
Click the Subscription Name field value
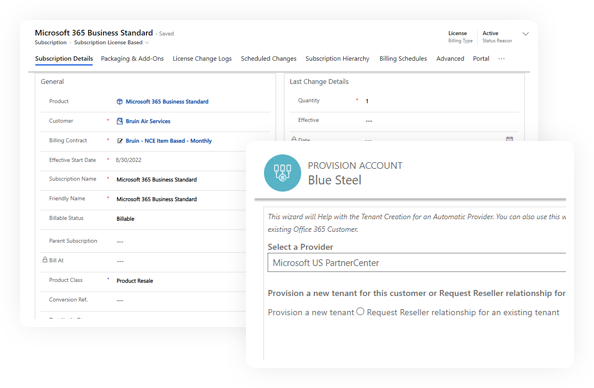click(x=156, y=180)
